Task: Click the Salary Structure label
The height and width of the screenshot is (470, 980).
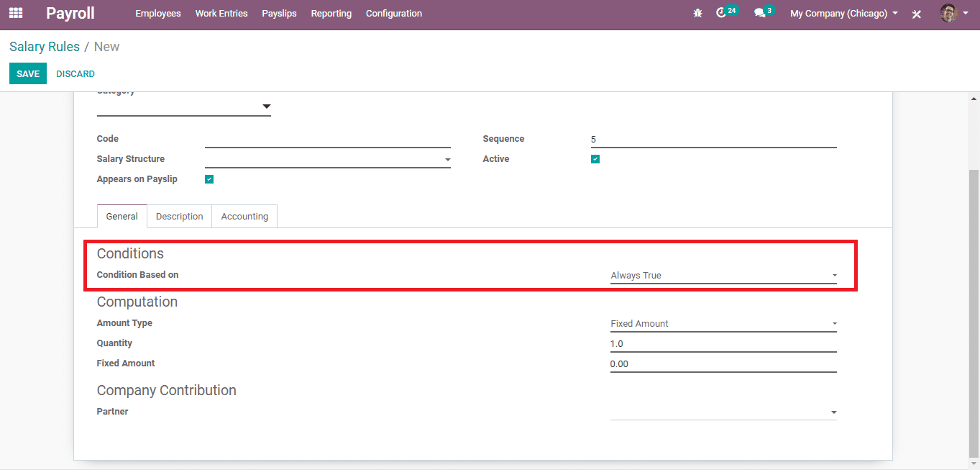Action: pyautogui.click(x=131, y=159)
